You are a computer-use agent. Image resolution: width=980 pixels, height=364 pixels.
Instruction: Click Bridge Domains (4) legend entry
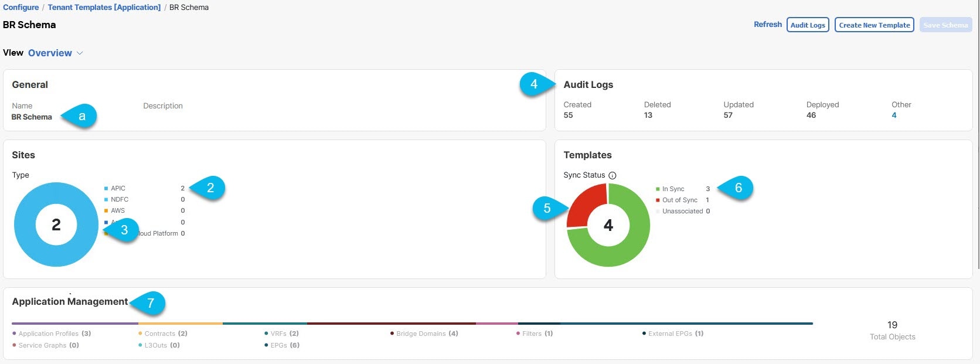[424, 334]
